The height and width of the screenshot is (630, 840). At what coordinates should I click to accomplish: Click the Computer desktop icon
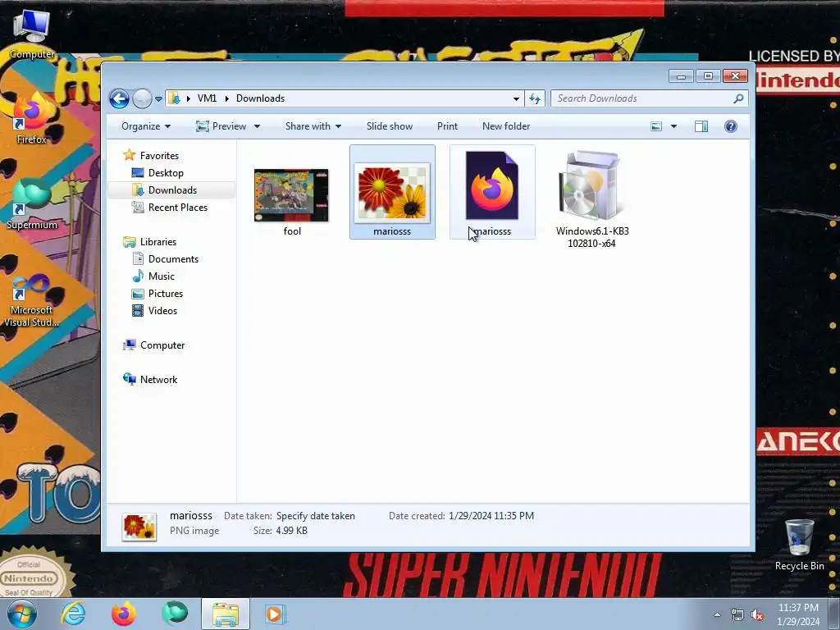point(32,34)
